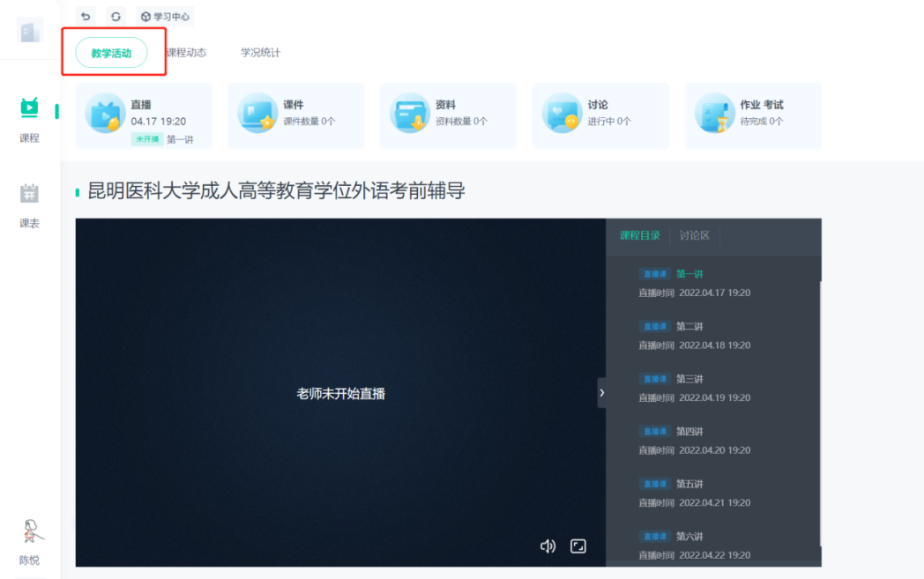Click 直播课 badge next to 第二讲
The image size is (924, 579).
point(655,326)
